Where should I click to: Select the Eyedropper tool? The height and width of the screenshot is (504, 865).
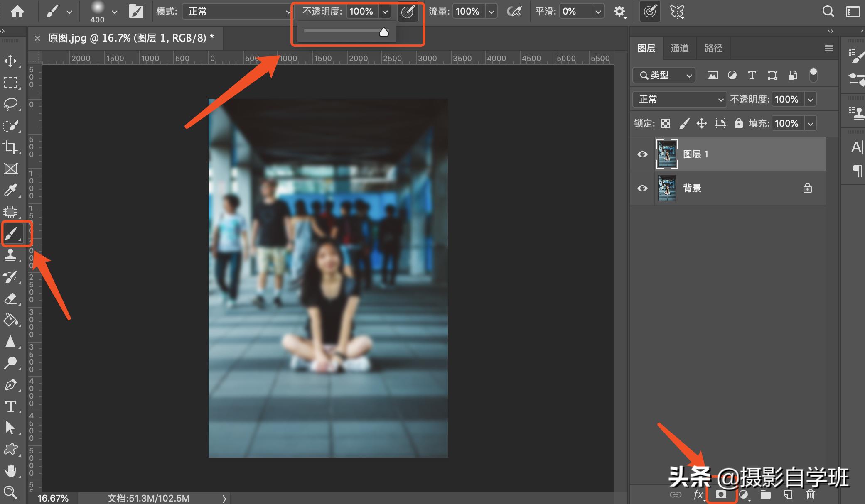click(10, 190)
